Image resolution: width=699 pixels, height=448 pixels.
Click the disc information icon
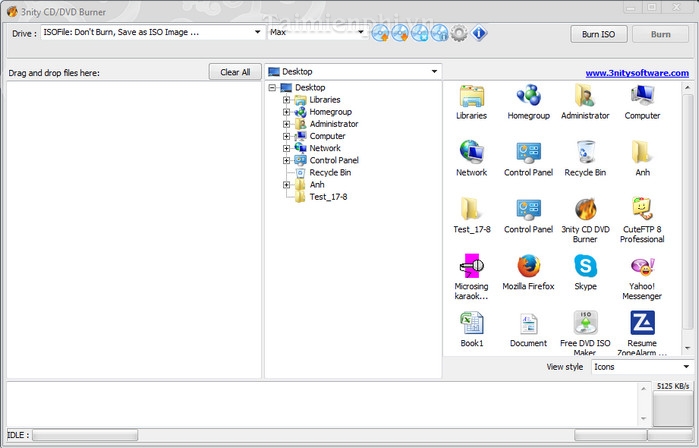pos(439,33)
